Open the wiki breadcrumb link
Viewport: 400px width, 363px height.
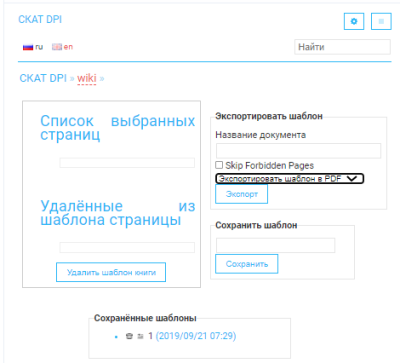point(87,78)
